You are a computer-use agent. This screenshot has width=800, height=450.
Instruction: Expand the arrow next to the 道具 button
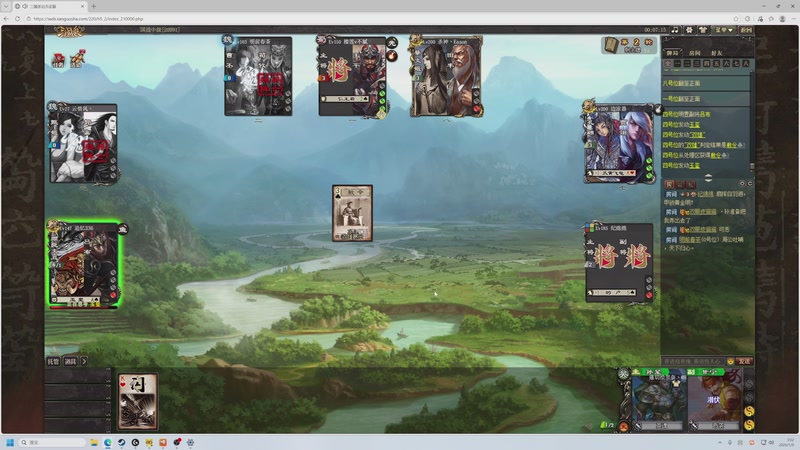(x=84, y=361)
